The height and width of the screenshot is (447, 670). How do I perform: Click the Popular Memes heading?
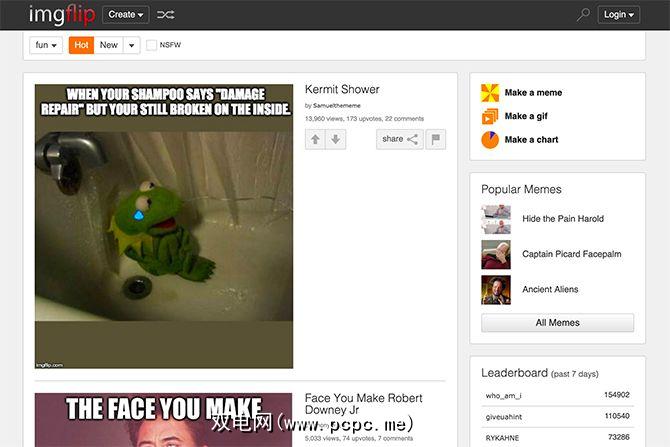coord(521,189)
